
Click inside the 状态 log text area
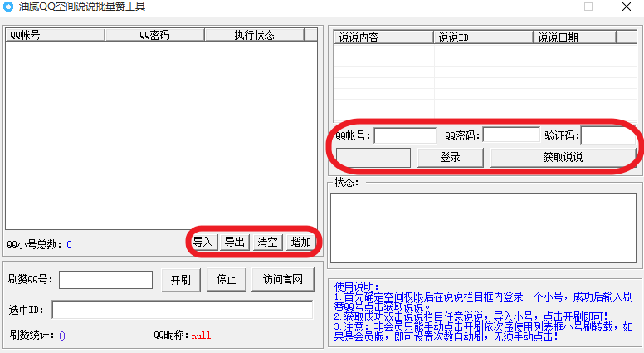click(483, 228)
